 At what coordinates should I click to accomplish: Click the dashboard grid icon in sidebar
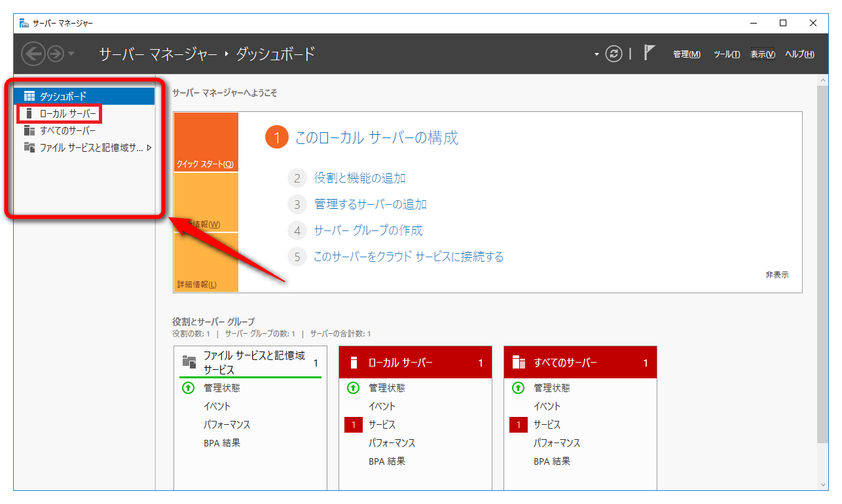[x=29, y=96]
